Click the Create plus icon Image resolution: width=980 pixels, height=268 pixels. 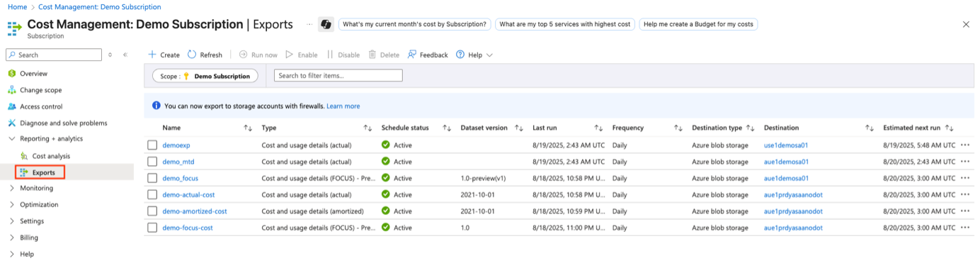click(x=152, y=55)
